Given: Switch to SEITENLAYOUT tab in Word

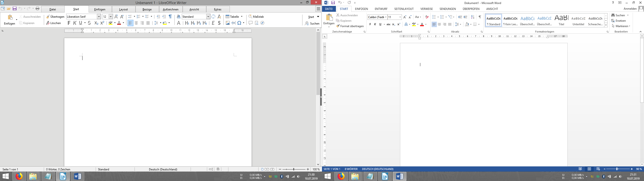Looking at the screenshot, I should pyautogui.click(x=404, y=9).
